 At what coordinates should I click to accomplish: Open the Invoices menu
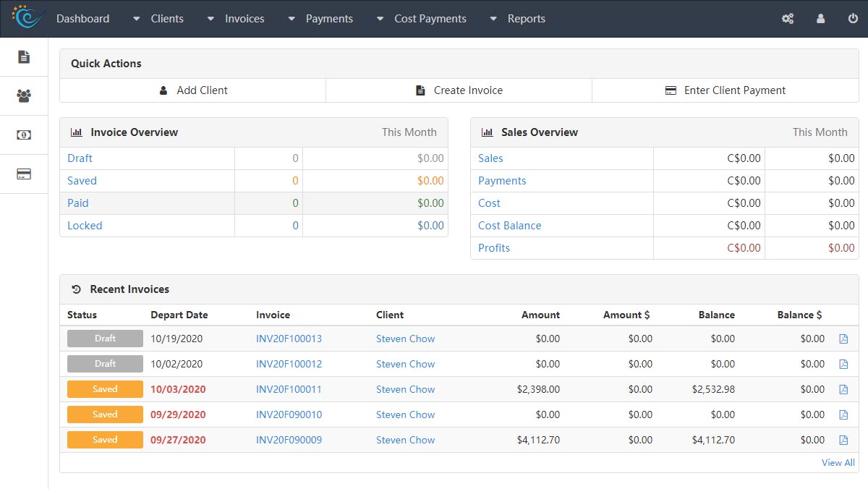[244, 19]
